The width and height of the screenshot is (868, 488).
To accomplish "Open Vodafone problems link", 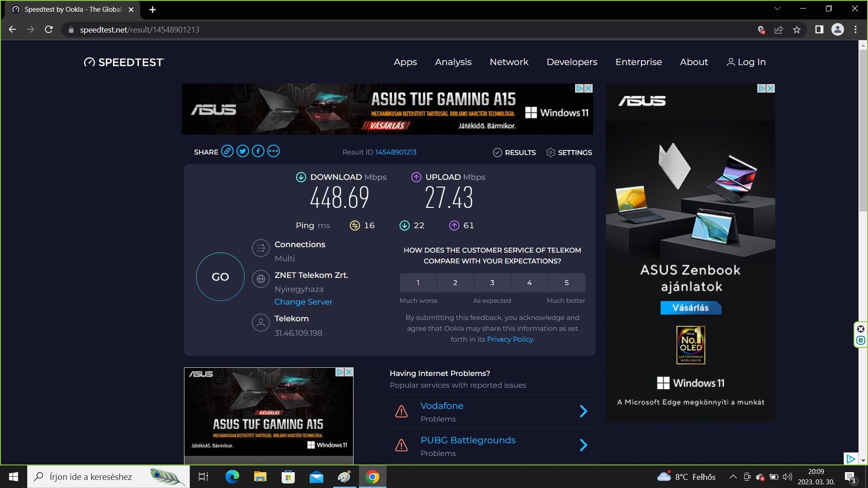I will pos(442,406).
